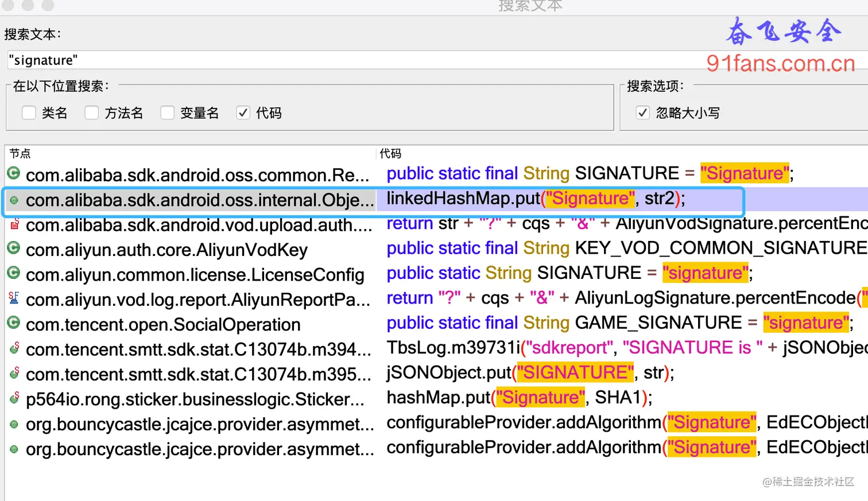
Task: Click the method icon beside com.alibaba.sdk.android.oss.internal.Obje...
Action: click(x=14, y=200)
